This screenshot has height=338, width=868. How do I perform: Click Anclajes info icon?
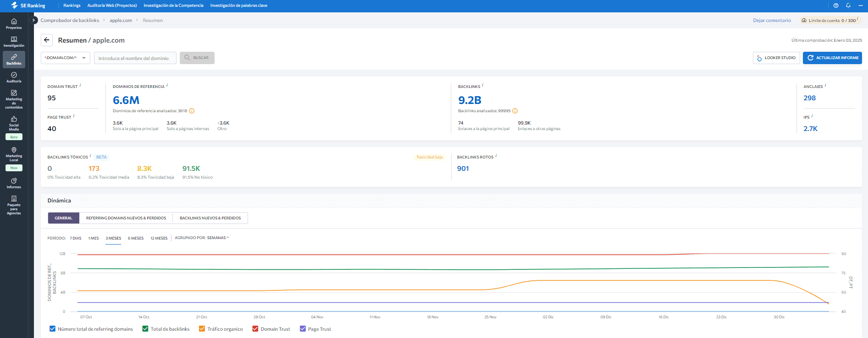(825, 85)
